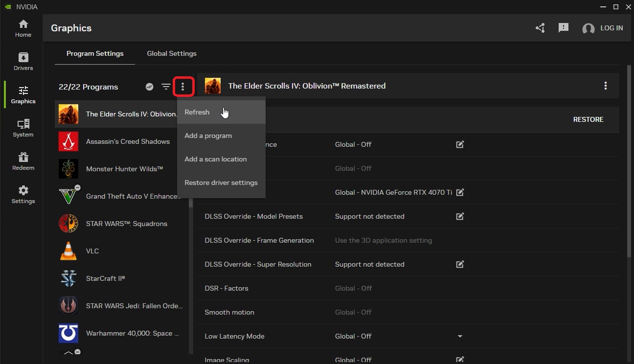Edit the first Global - Off setting
Viewport: 634px width, 364px height.
click(460, 144)
